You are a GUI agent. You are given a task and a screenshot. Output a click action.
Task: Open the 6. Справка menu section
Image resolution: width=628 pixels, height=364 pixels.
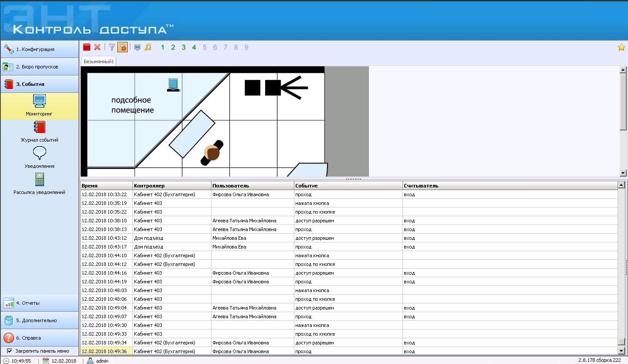pyautogui.click(x=39, y=338)
